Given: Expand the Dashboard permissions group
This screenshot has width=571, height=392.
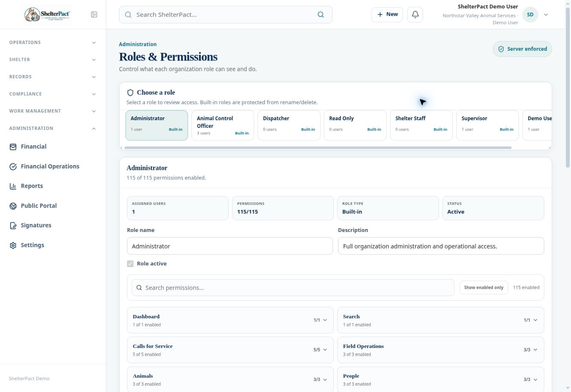Looking at the screenshot, I should tap(230, 320).
